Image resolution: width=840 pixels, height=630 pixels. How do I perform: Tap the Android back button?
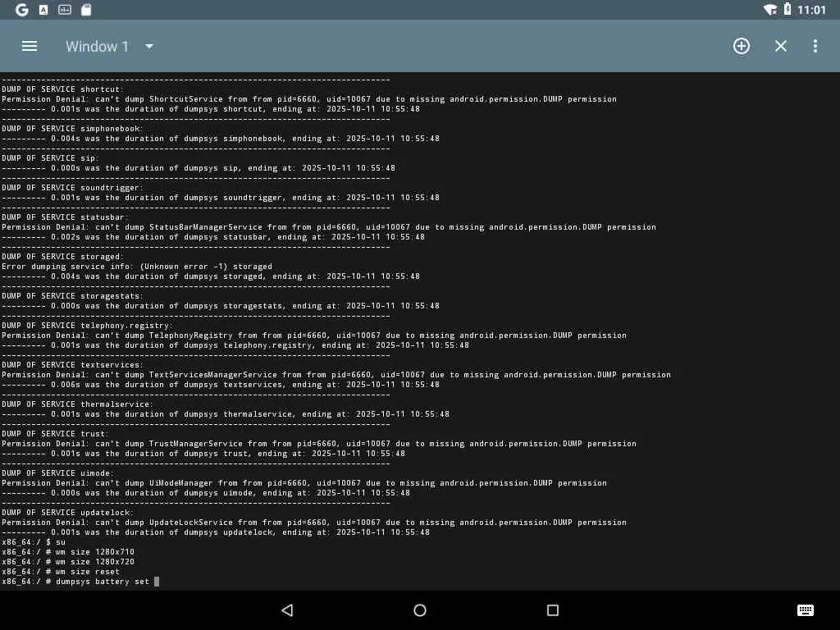point(287,610)
